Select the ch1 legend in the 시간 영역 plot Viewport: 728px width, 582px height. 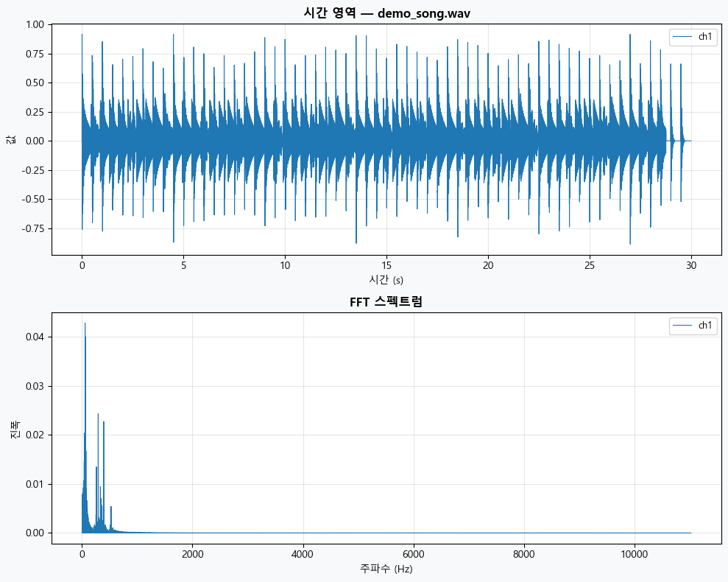tap(693, 37)
